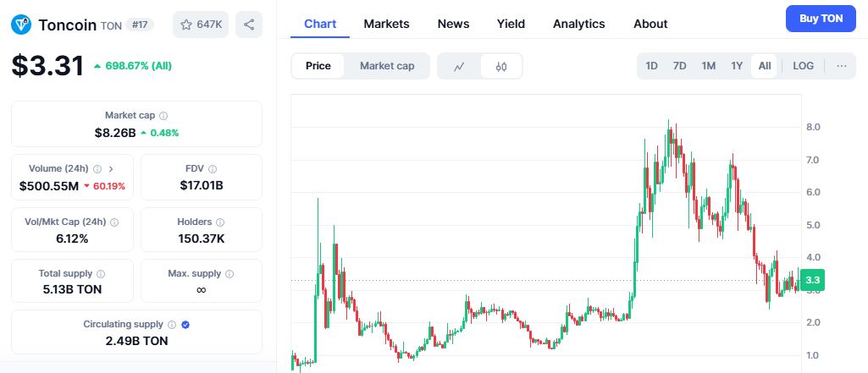Select the 7D time range

tap(679, 66)
